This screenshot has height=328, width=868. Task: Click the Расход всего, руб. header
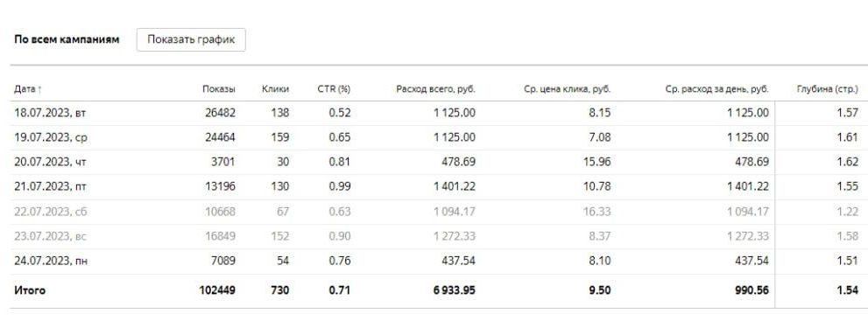click(x=435, y=89)
